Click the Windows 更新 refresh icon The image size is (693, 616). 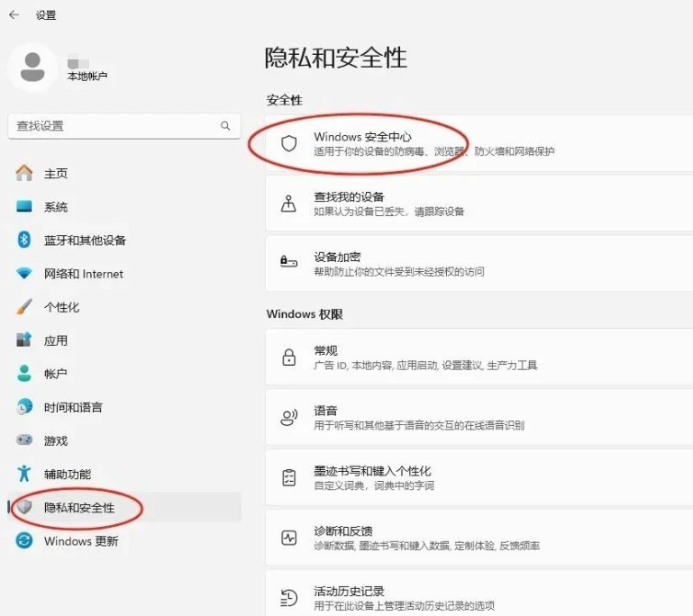click(x=23, y=540)
